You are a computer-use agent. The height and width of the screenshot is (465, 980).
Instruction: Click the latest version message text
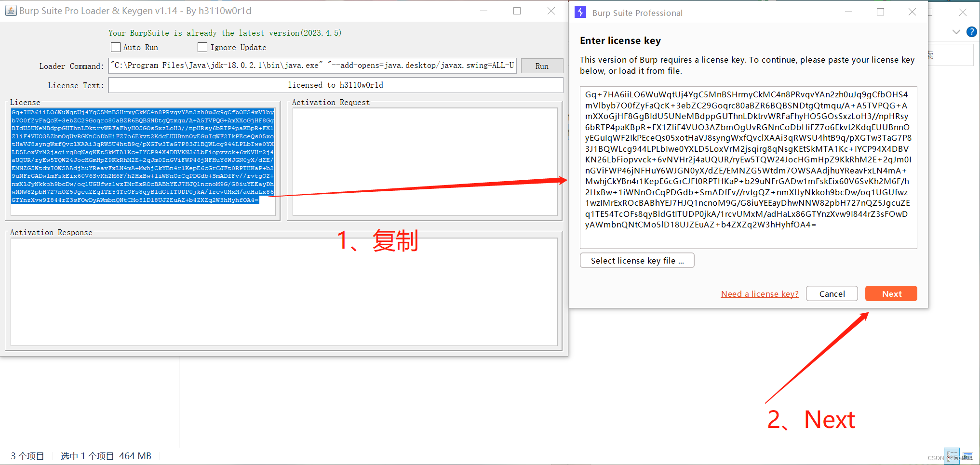click(225, 33)
